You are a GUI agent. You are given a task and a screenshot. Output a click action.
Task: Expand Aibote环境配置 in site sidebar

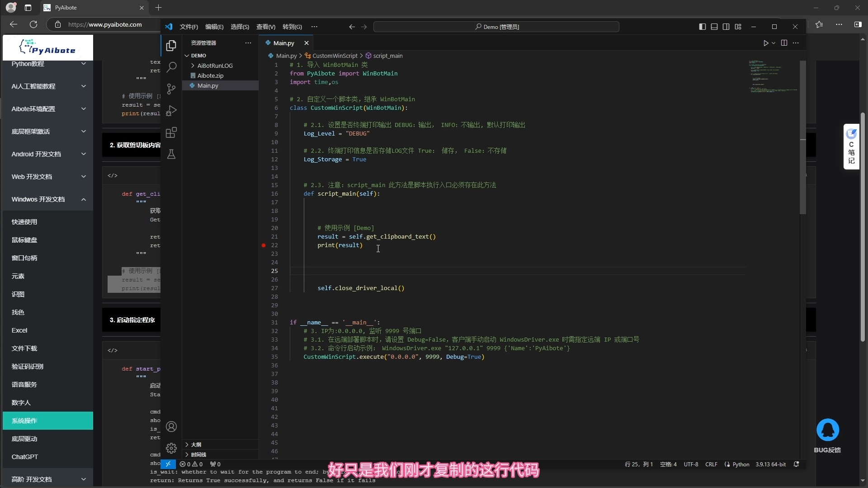(x=48, y=109)
